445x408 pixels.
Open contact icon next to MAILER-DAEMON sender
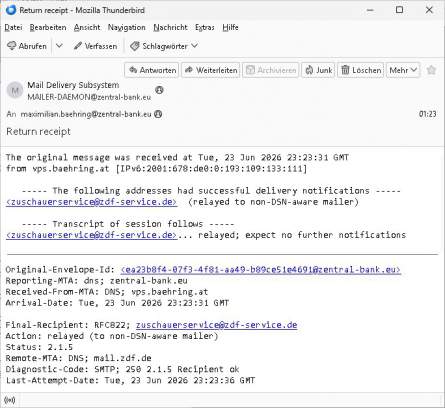click(x=159, y=90)
